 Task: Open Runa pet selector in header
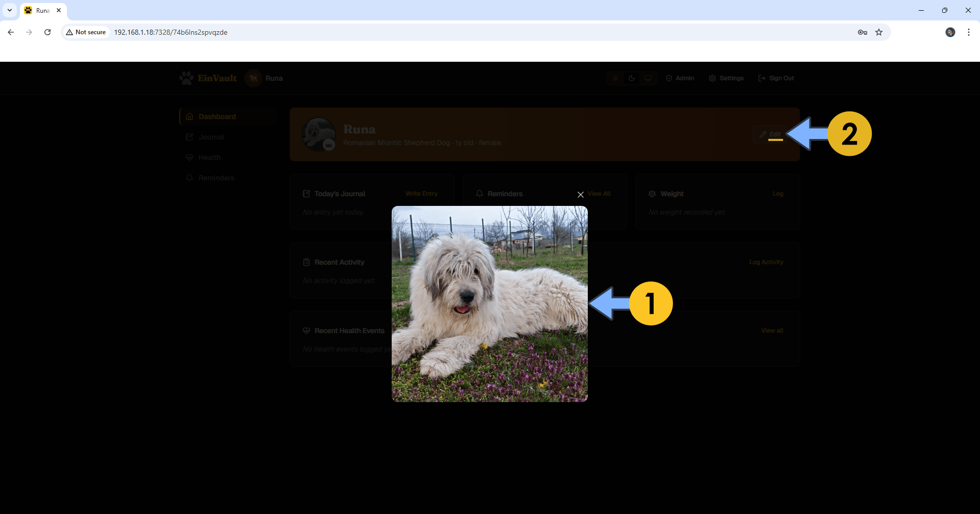coord(264,78)
